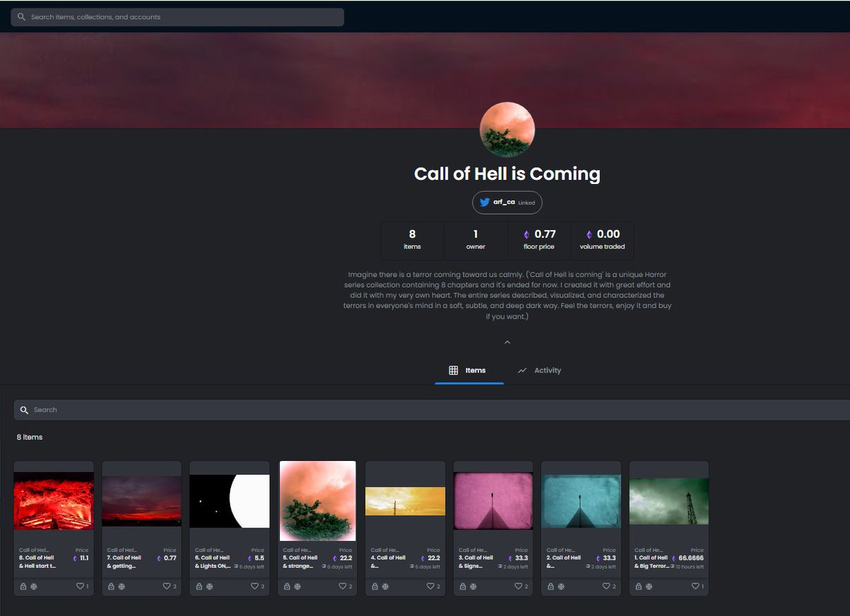Screen dimensions: 850x616
Task: Click the lock icon on item 6 Lights ON
Action: (199, 586)
